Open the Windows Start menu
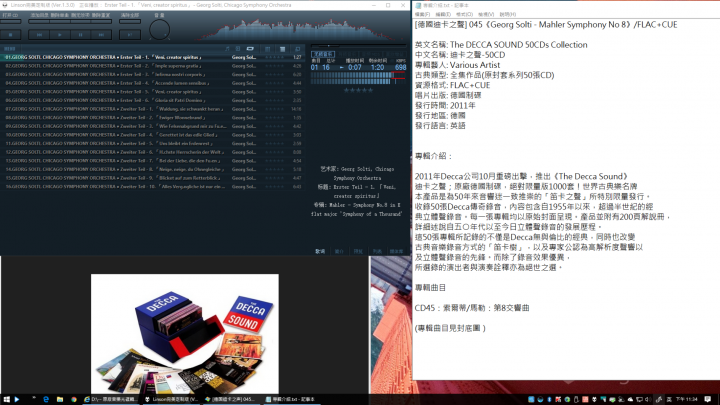Screen dimensions: 720x405 pos(6,399)
